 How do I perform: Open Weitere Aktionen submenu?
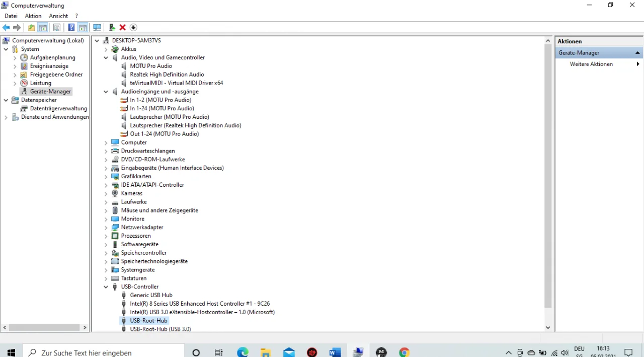599,64
